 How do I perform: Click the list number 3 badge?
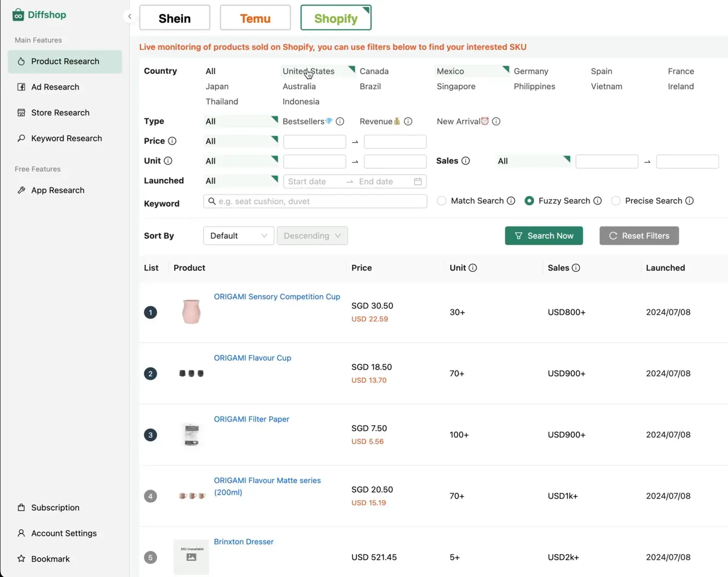(151, 435)
